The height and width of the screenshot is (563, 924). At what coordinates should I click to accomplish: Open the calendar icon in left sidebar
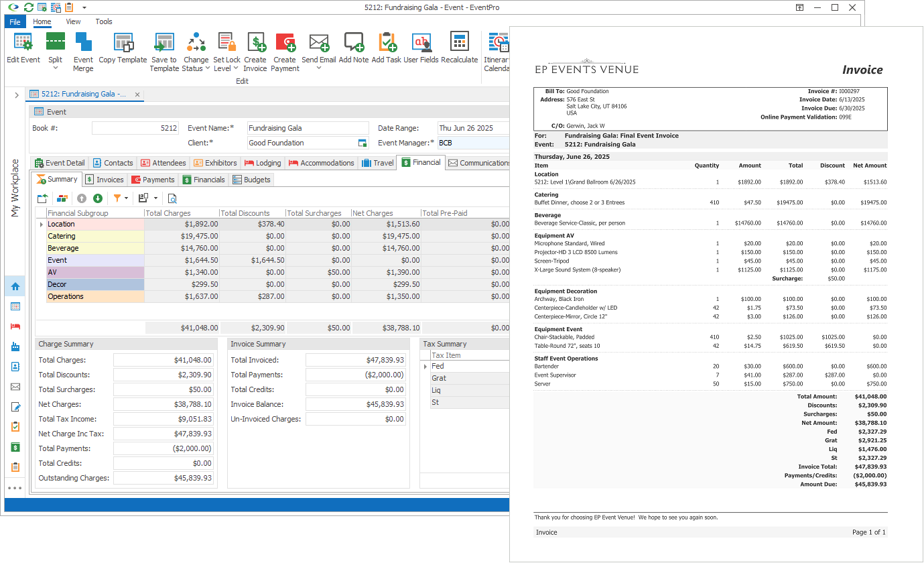point(15,306)
